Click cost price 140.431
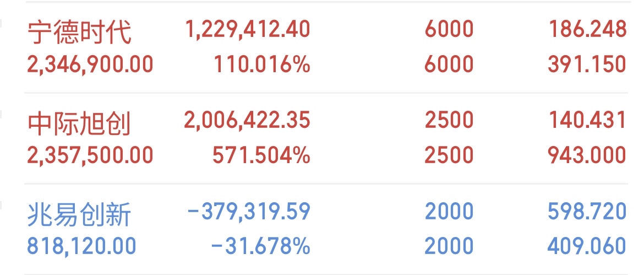Screen dimensions: 644x275 tap(587, 121)
